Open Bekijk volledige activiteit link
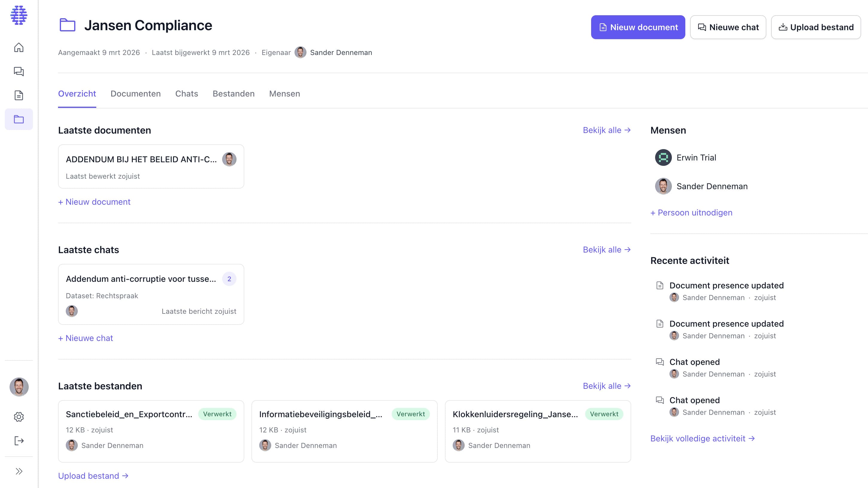 click(702, 438)
